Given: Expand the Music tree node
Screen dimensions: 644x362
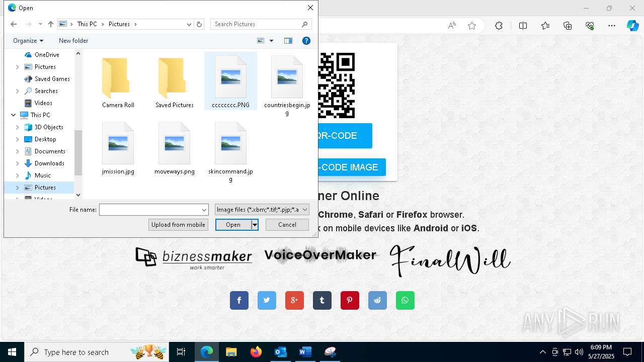Looking at the screenshot, I should 18,175.
